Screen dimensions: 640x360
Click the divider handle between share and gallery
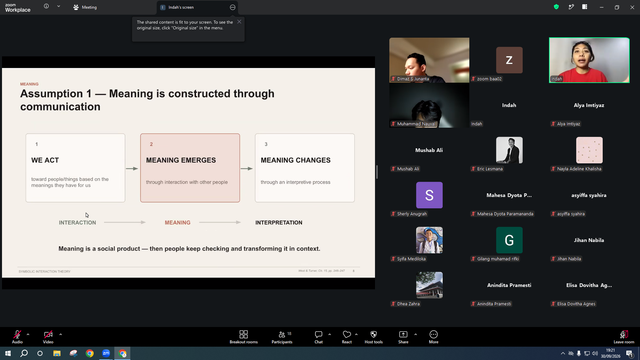(377, 172)
